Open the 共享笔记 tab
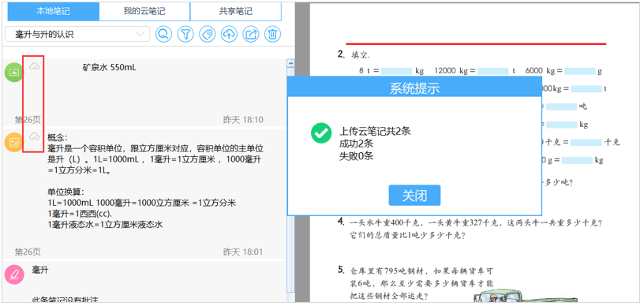Viewport: 644px width, 306px height. click(236, 12)
